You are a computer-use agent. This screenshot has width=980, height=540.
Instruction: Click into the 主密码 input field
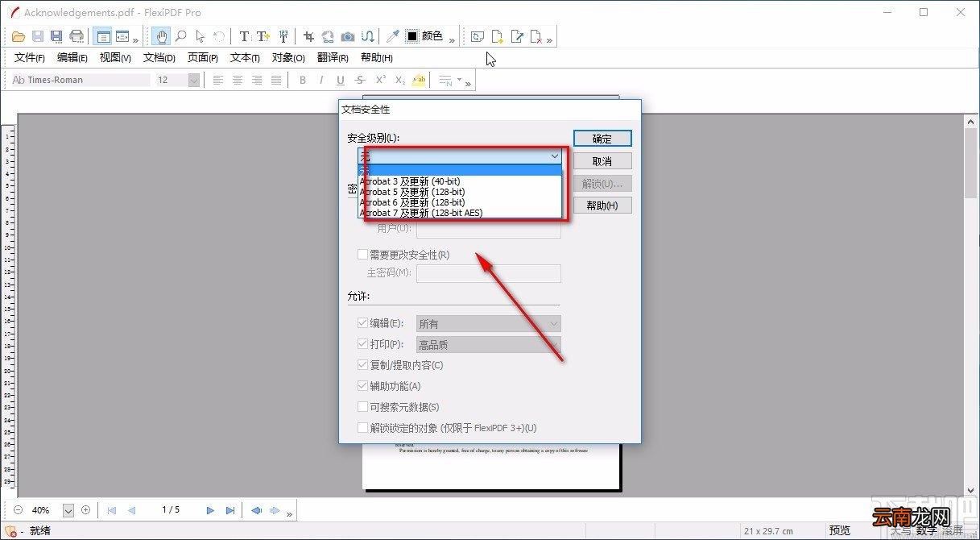(x=488, y=273)
